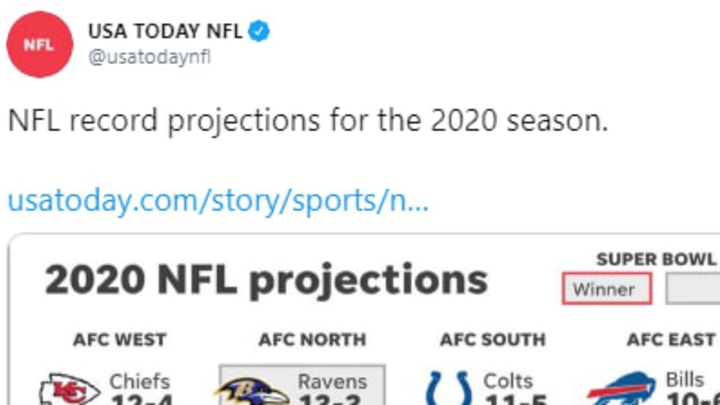The height and width of the screenshot is (405, 720).
Task: Visit the @usatodaynfl handle
Action: [x=149, y=57]
